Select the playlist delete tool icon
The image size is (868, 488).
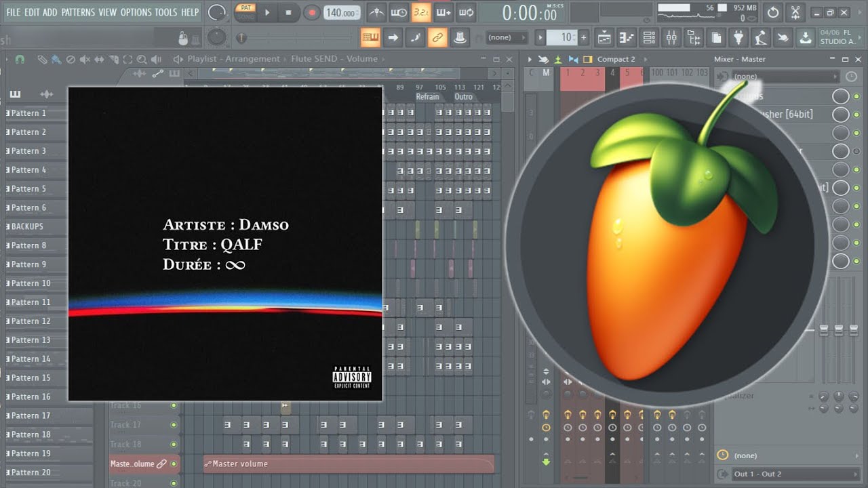pos(70,60)
